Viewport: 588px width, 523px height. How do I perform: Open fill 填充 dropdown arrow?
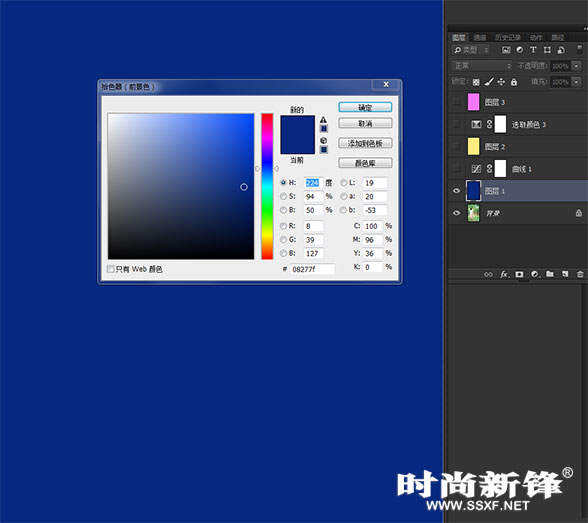[x=577, y=82]
